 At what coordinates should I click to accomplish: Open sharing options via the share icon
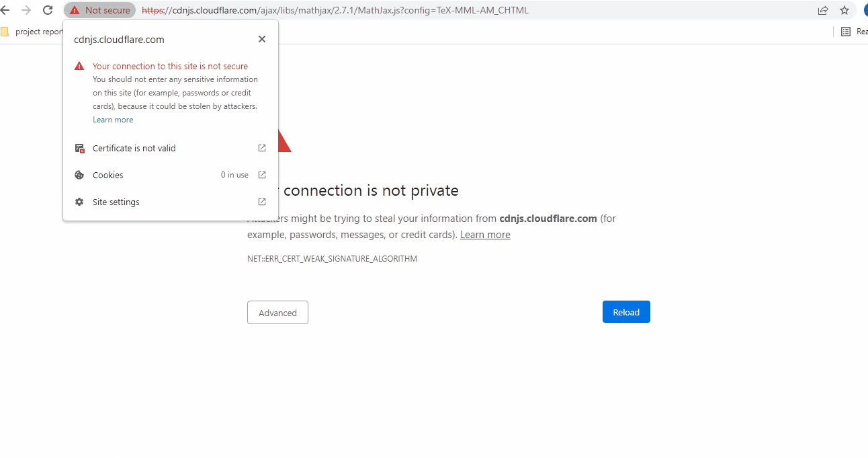tap(823, 10)
